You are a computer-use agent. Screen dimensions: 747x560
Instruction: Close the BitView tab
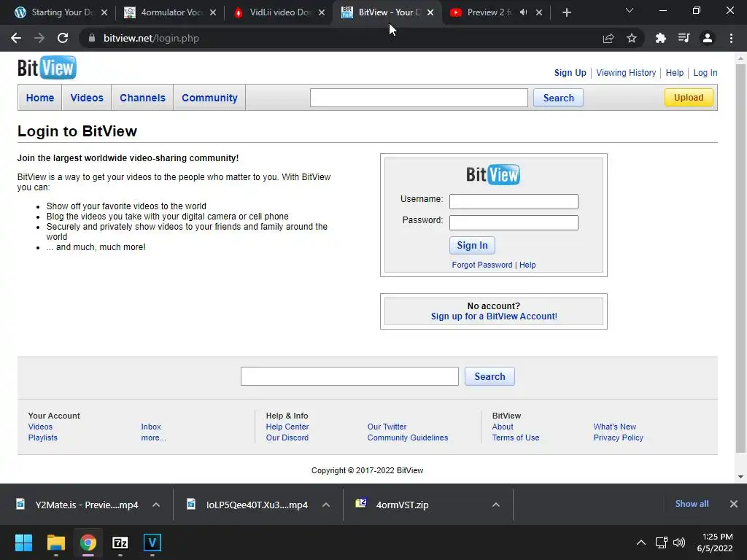point(430,13)
